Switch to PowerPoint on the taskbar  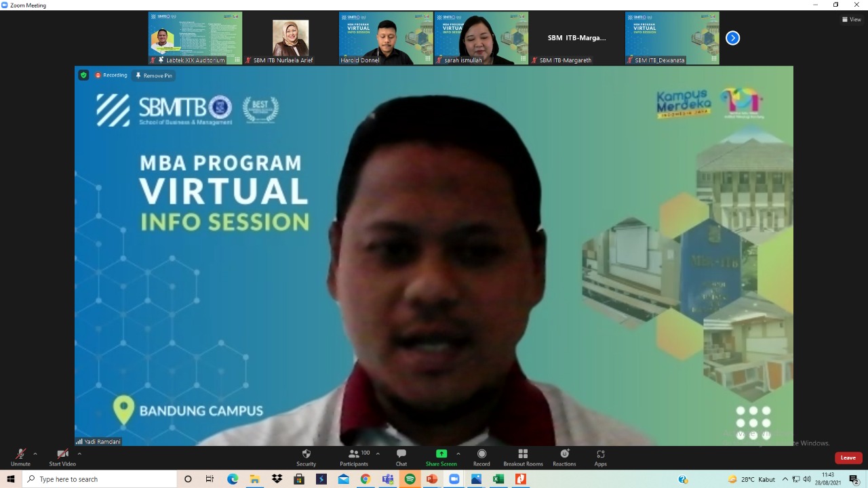click(x=432, y=479)
